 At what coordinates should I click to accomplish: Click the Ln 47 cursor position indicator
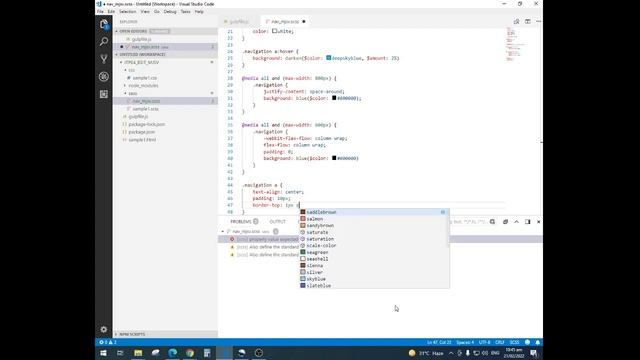439,342
